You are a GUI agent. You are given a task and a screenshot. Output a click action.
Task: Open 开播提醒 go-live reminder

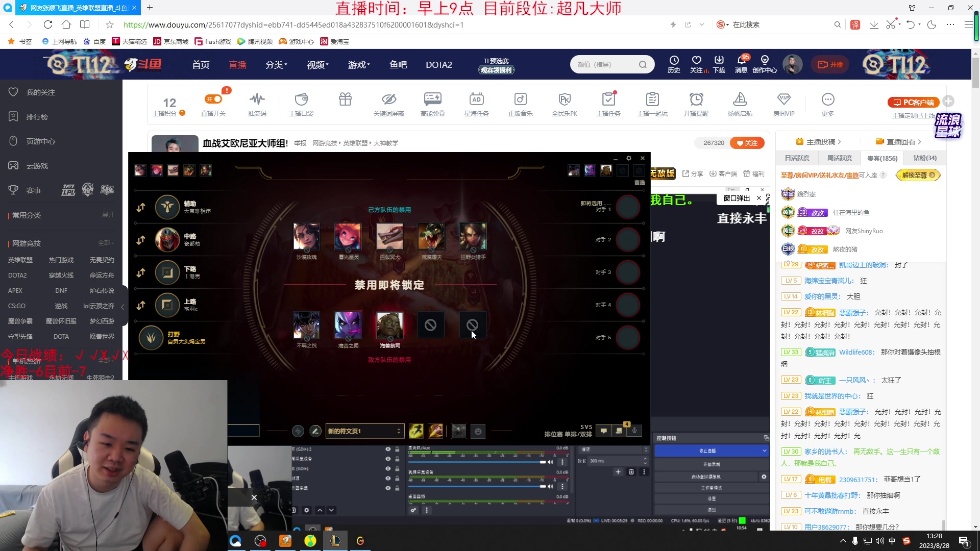click(696, 104)
